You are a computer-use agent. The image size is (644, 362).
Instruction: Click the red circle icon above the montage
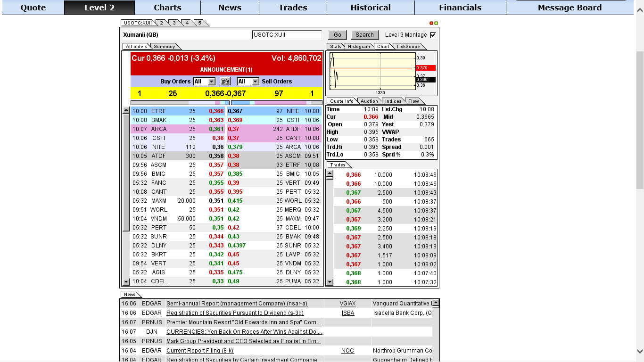coord(431,23)
